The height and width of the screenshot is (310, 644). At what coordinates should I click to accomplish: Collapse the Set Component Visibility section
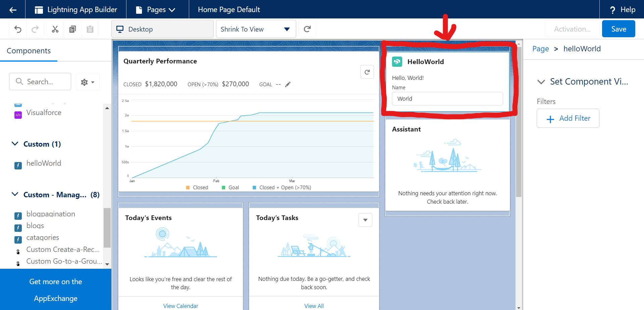point(541,82)
